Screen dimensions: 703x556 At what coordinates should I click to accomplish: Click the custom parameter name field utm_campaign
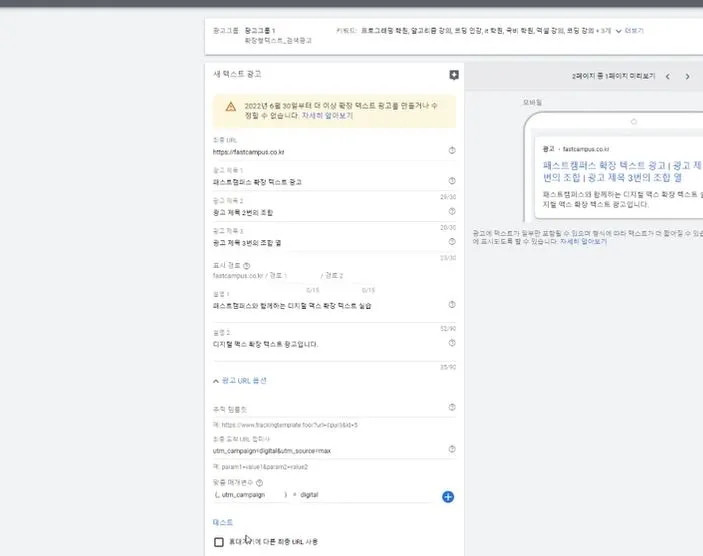[250, 495]
